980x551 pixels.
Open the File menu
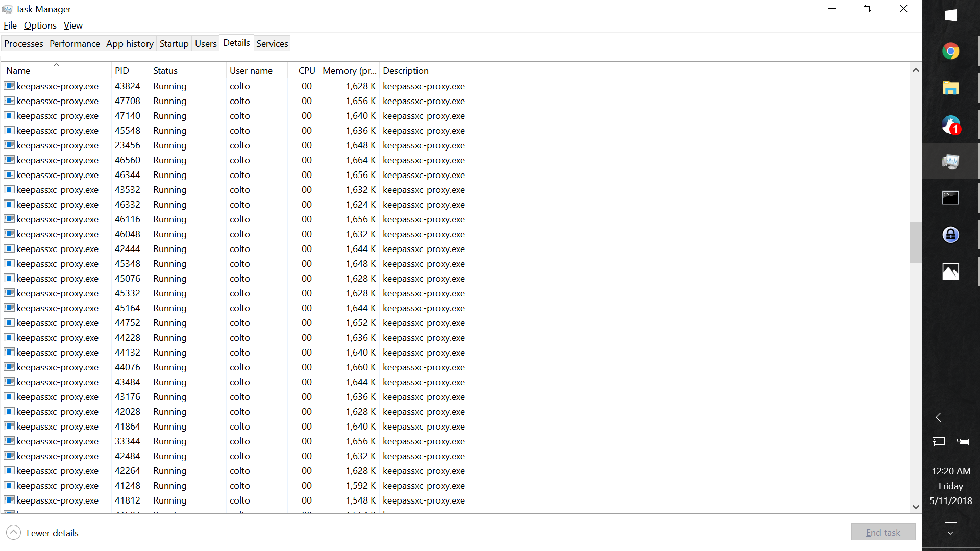[10, 25]
